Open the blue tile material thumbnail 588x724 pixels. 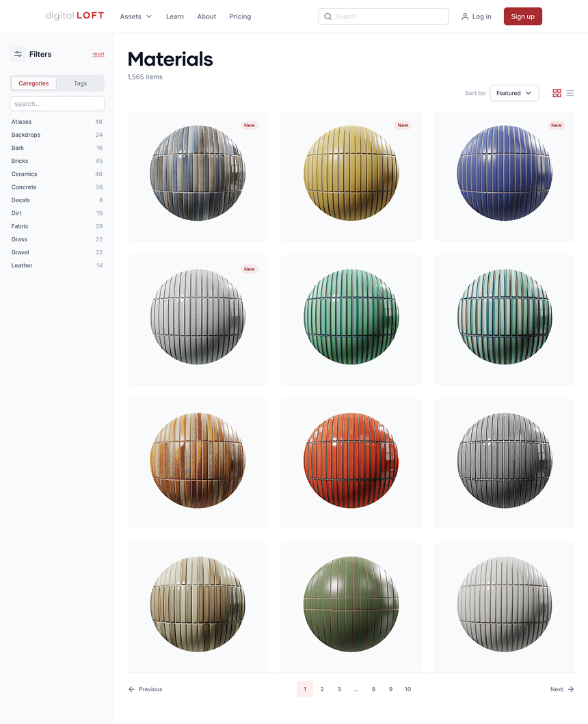[505, 176]
